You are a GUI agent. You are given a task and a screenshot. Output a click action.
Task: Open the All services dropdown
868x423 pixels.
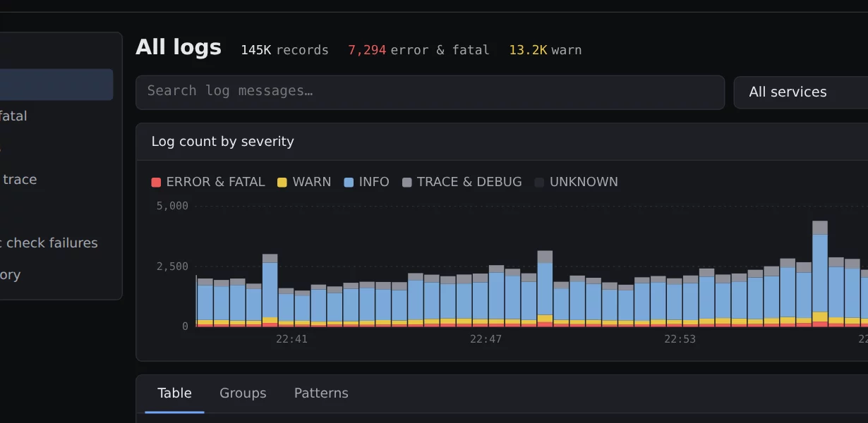801,92
